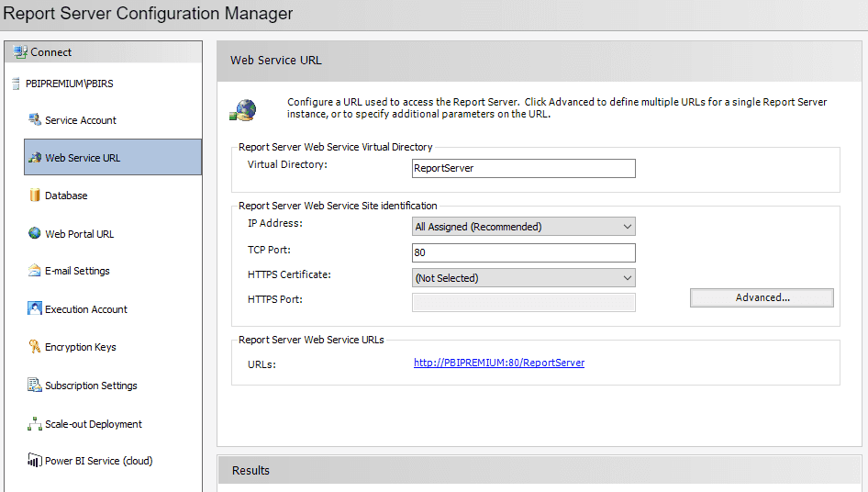Click Power BI Service (cloud) icon
868x492 pixels.
pos(34,460)
